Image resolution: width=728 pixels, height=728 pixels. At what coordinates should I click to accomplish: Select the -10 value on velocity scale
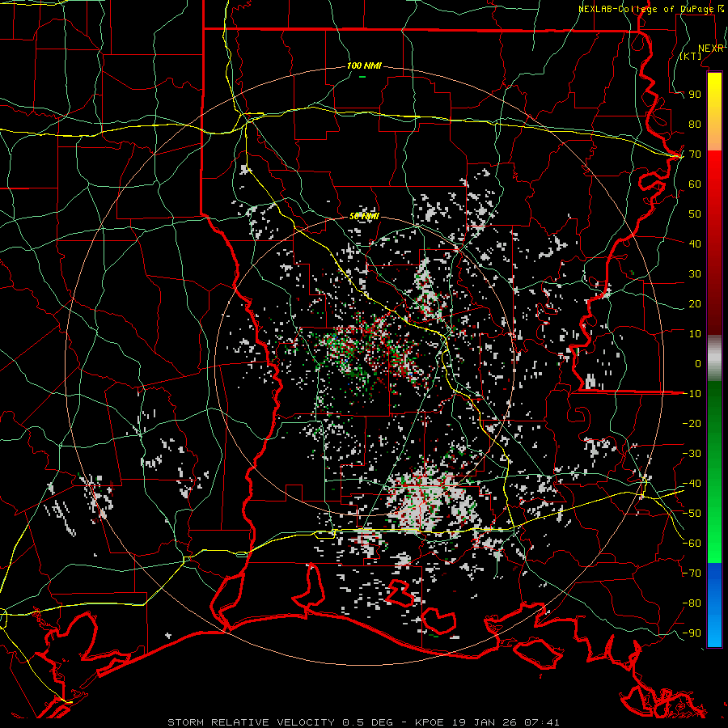(692, 394)
